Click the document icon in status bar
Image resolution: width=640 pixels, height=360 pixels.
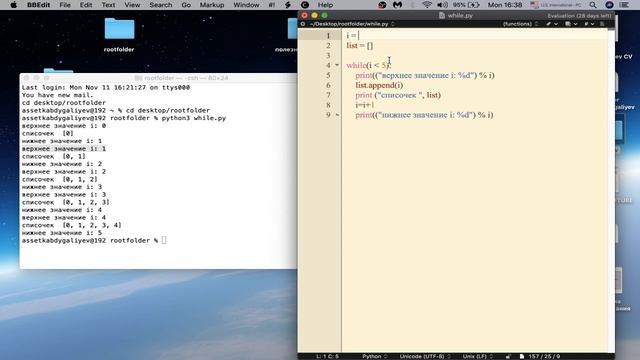pos(522,356)
